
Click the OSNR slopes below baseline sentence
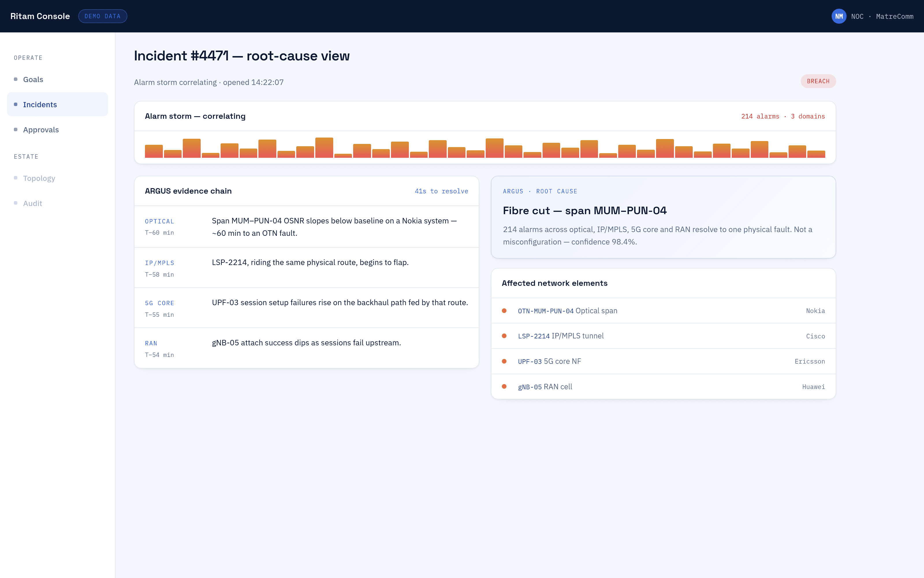(334, 227)
